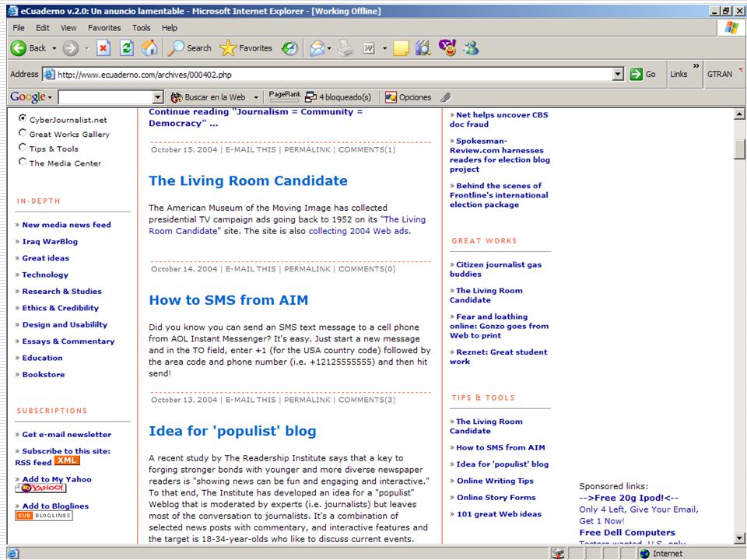Image resolution: width=747 pixels, height=560 pixels.
Task: Open the Iraq WarBlog sidebar link
Action: pos(50,241)
